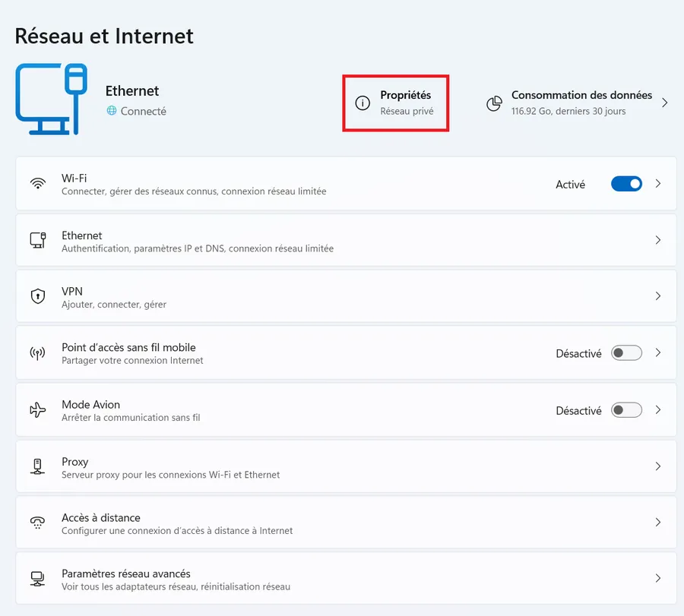Viewport: 684px width, 616px height.
Task: Expand Consommation des données chevron
Action: point(665,103)
